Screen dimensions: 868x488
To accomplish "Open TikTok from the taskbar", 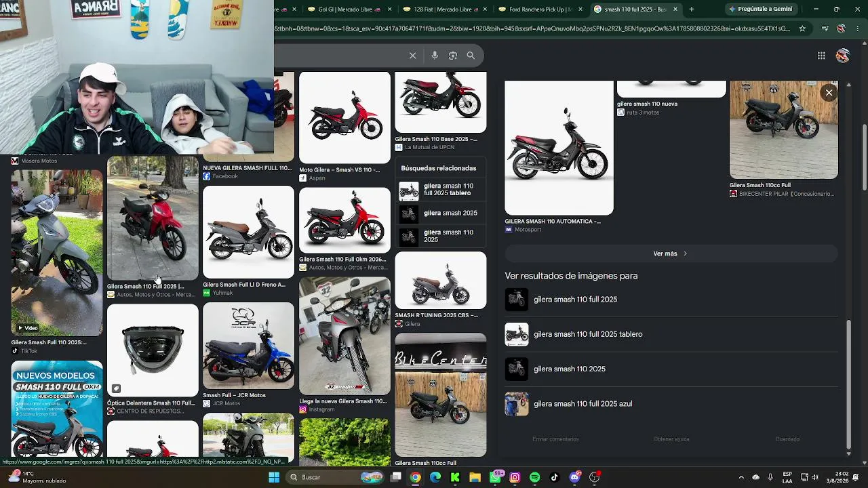I will pos(554,477).
